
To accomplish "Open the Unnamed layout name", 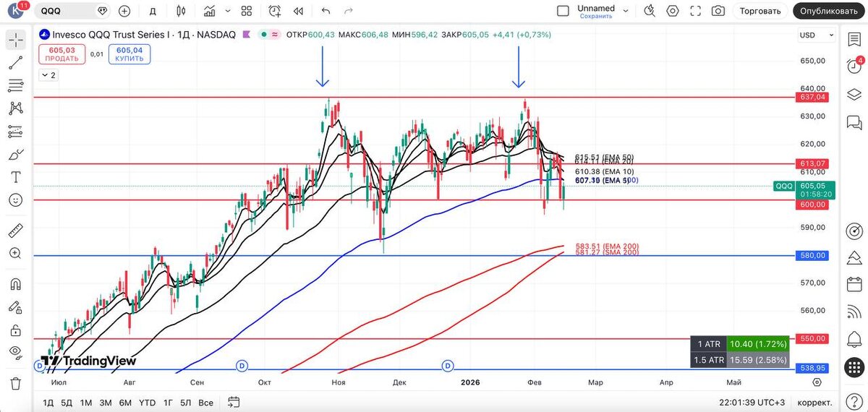I will click(596, 9).
